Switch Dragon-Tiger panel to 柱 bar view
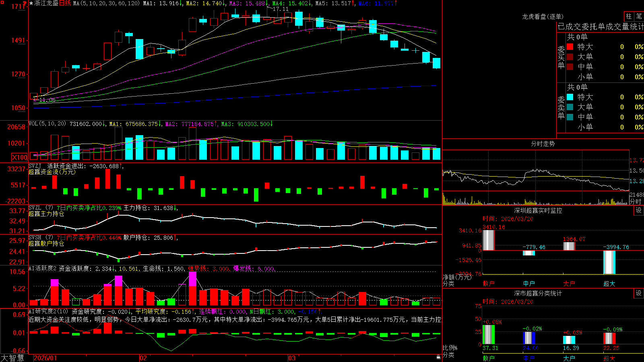Image resolution: width=644 pixels, height=362 pixels. tap(629, 16)
